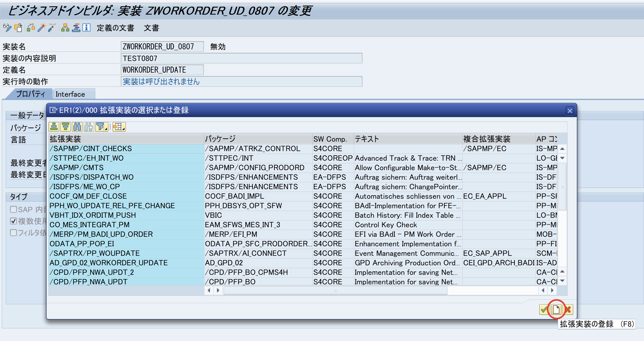Select the COCF_QM_DEF_CLOSE row

click(88, 196)
